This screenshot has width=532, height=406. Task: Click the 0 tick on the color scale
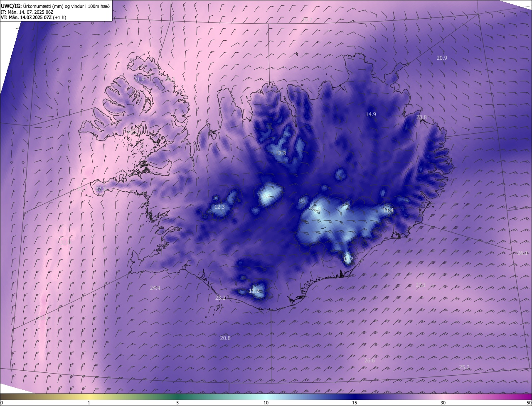pyautogui.click(x=2, y=403)
